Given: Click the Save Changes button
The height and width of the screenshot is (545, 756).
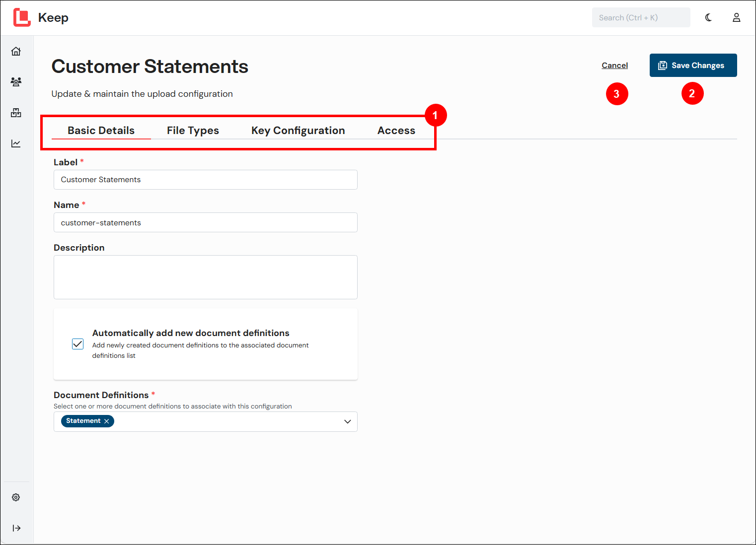Looking at the screenshot, I should point(693,65).
